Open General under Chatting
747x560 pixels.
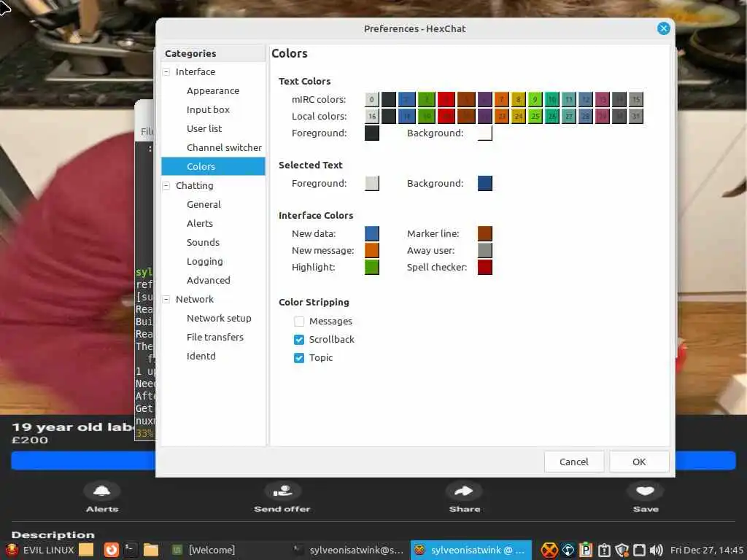coord(213,205)
